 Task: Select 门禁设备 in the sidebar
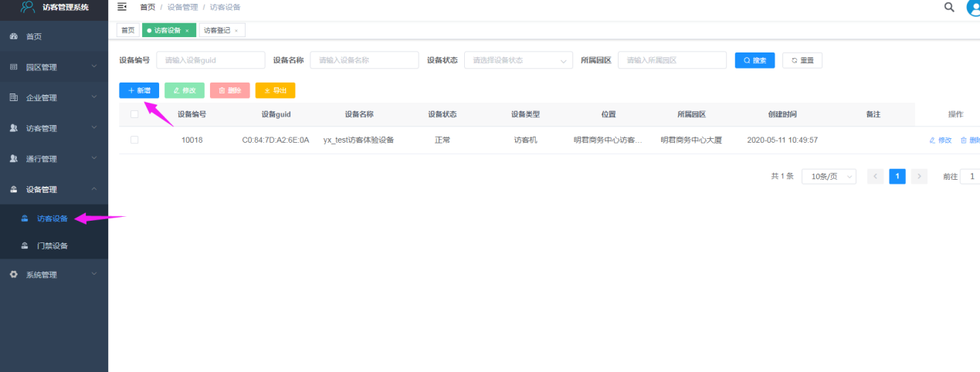click(x=53, y=246)
